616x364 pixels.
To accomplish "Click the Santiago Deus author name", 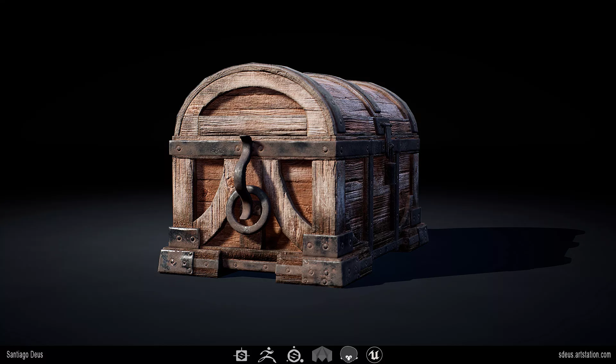I will click(x=24, y=355).
